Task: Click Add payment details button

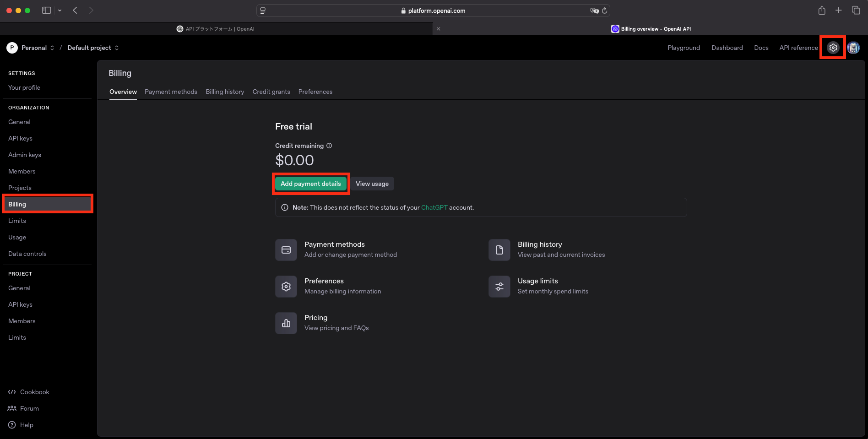Action: click(x=311, y=184)
